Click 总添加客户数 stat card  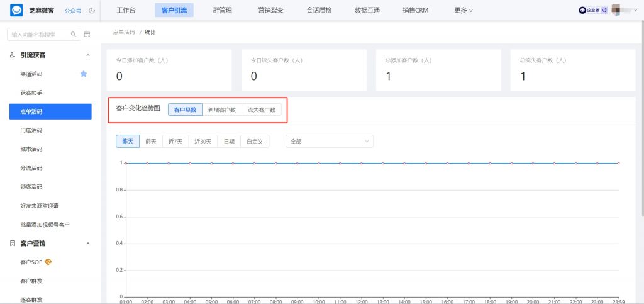point(438,70)
